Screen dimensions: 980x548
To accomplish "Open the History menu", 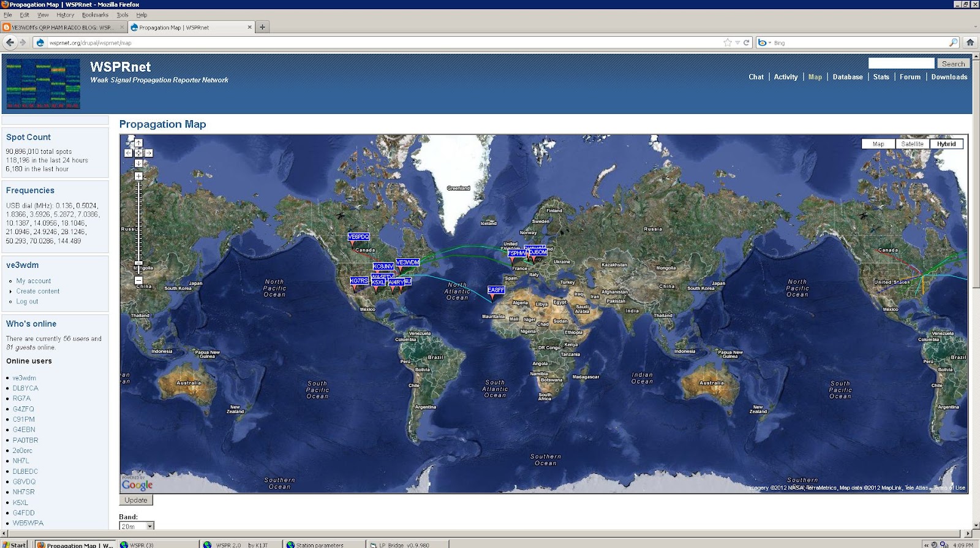I will 66,15.
